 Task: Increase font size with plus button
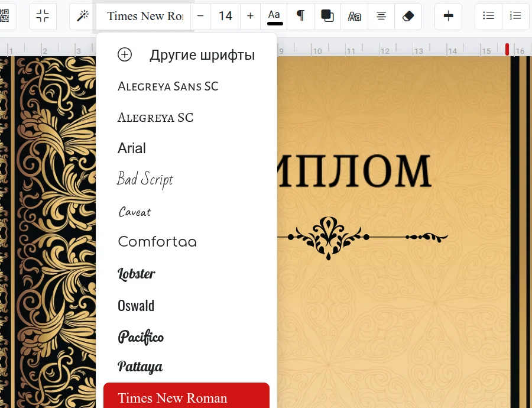(251, 16)
